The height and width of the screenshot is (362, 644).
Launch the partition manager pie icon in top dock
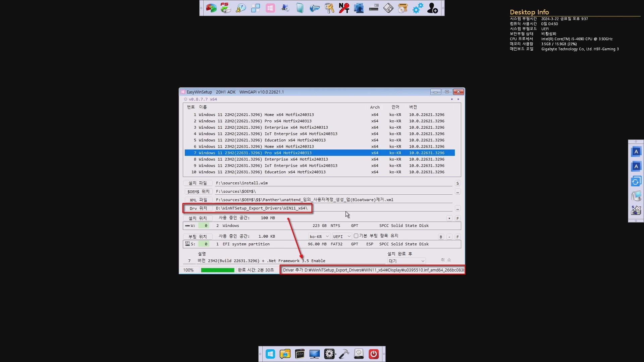click(x=211, y=8)
